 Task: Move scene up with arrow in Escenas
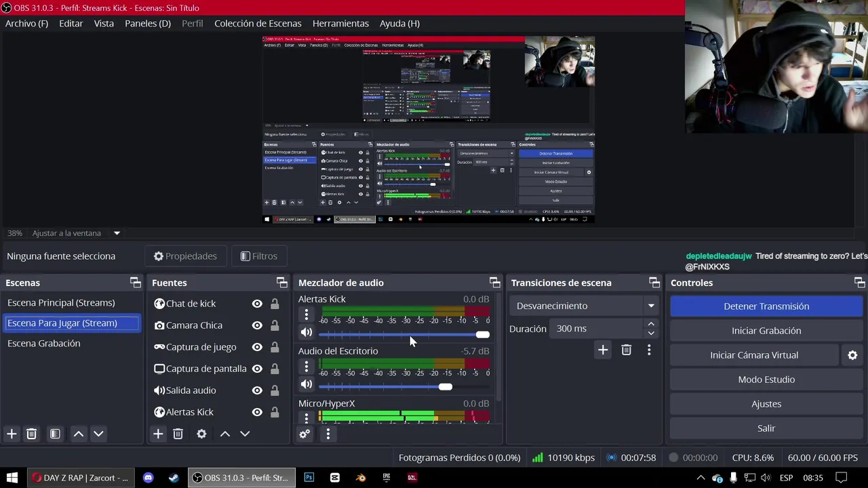(79, 434)
